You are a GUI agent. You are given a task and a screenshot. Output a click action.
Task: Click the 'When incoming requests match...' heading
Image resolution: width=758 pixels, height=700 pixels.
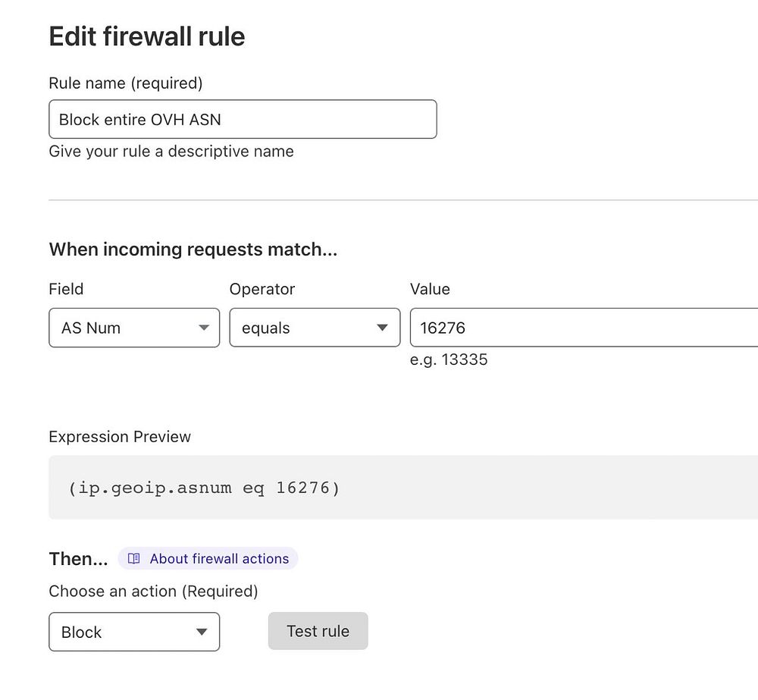(193, 250)
